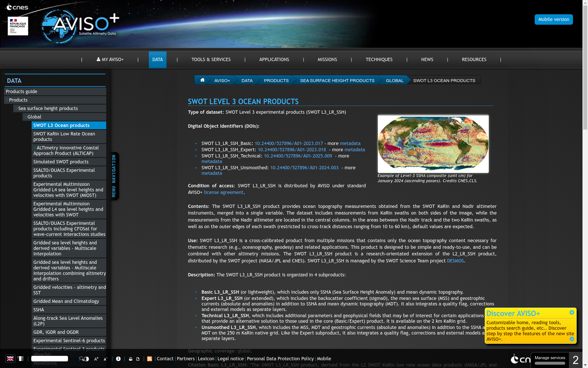Screen dimensions: 588x368
Task: Increase font size with A+ icon
Action: (96, 359)
